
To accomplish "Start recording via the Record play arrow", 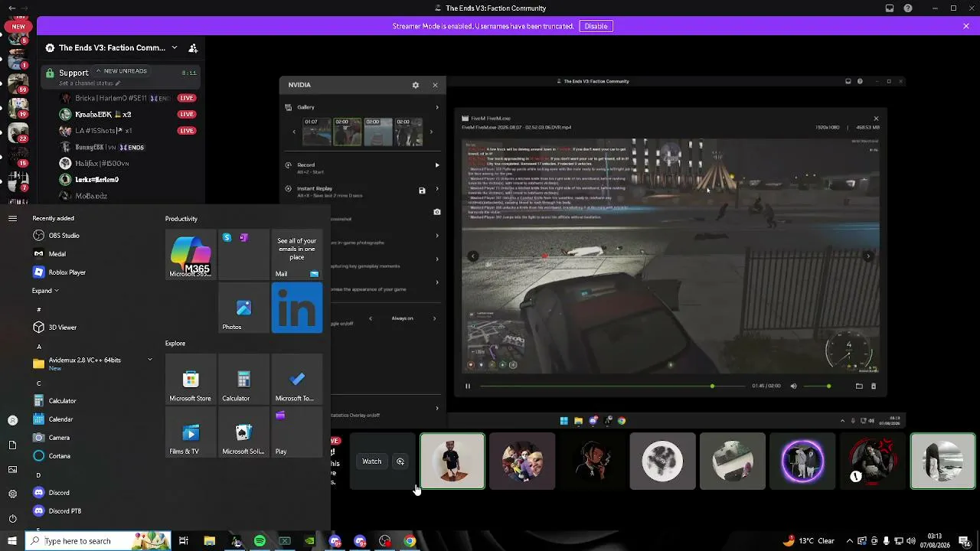I will point(437,165).
